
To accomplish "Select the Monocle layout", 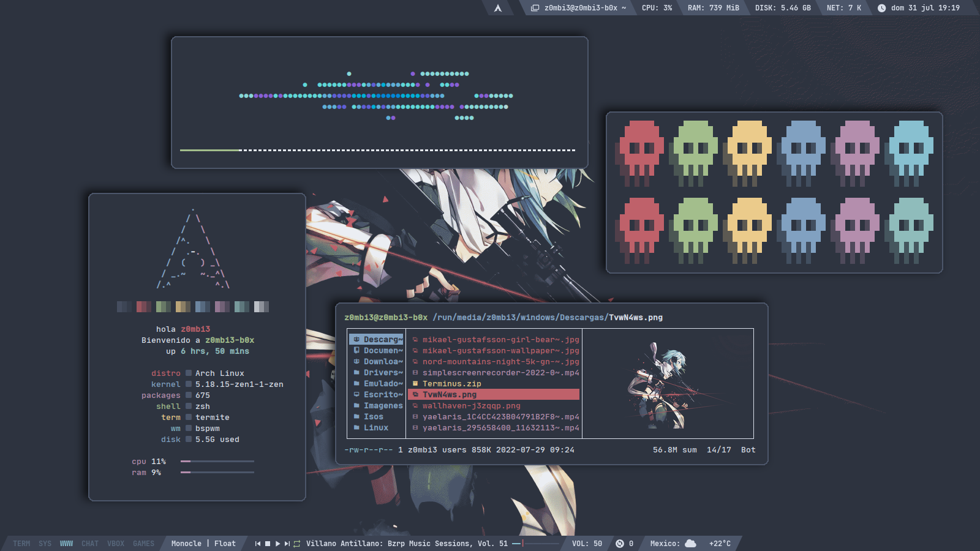I will pyautogui.click(x=186, y=544).
